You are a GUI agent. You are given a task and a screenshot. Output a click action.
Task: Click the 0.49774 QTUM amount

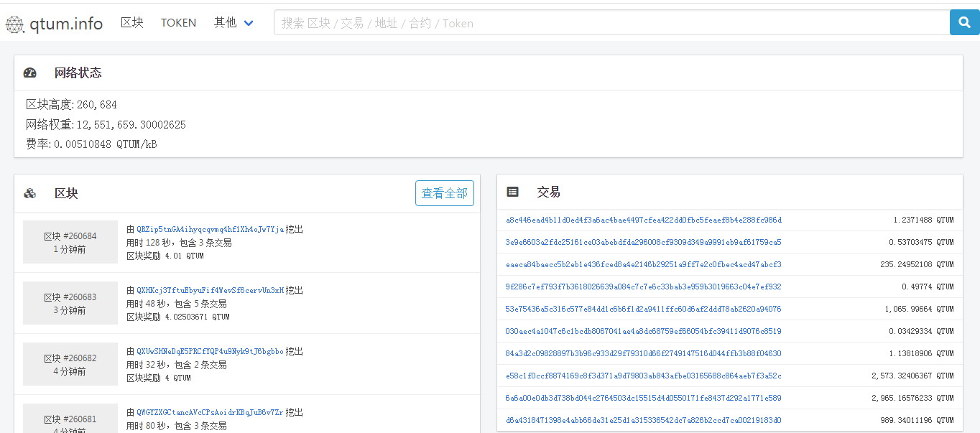tap(928, 287)
